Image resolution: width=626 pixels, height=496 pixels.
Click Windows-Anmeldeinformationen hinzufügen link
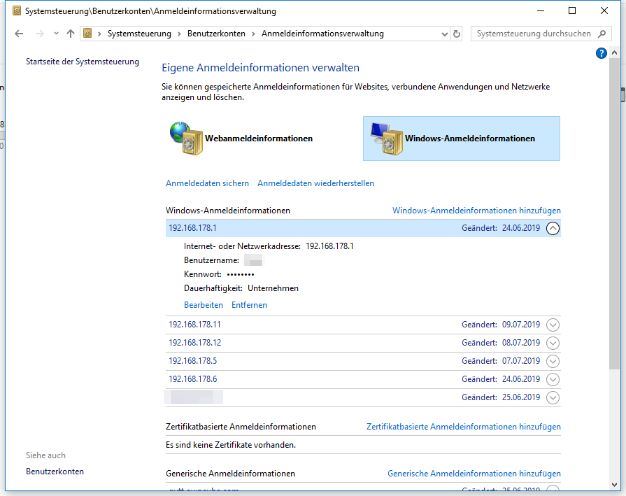[476, 210]
